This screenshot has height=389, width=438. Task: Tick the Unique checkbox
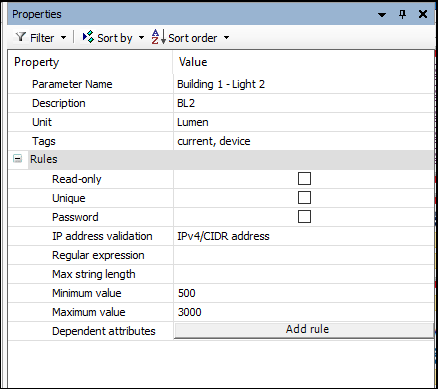[x=304, y=198]
